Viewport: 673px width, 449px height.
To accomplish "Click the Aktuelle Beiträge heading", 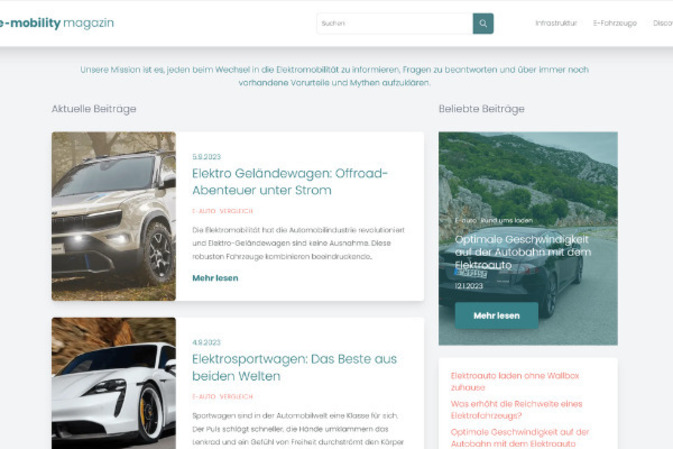I will [x=94, y=109].
